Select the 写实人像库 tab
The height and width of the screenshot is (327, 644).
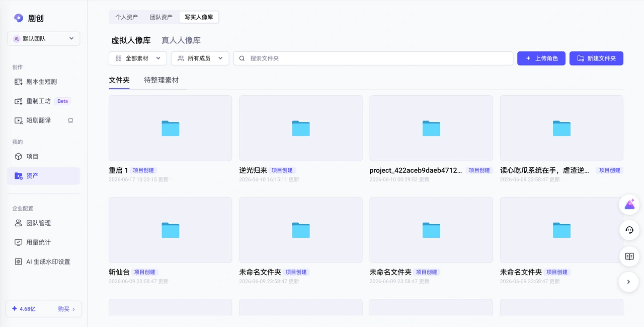[199, 17]
